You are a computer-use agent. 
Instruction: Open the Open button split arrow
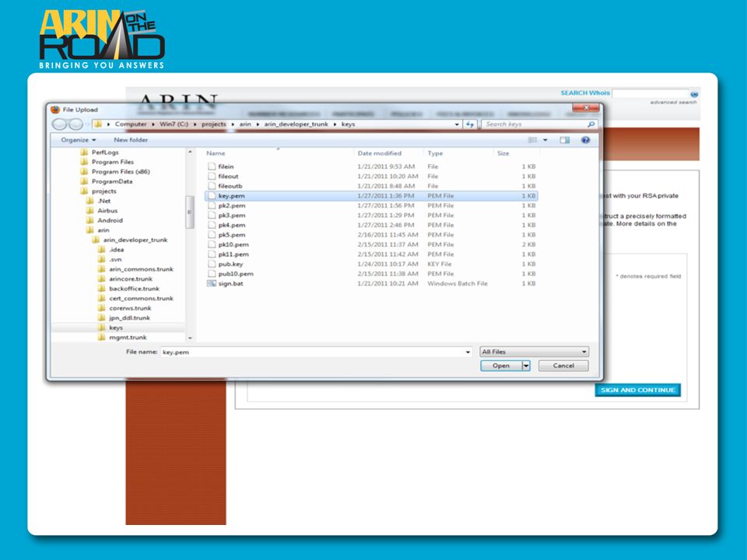[x=526, y=366]
